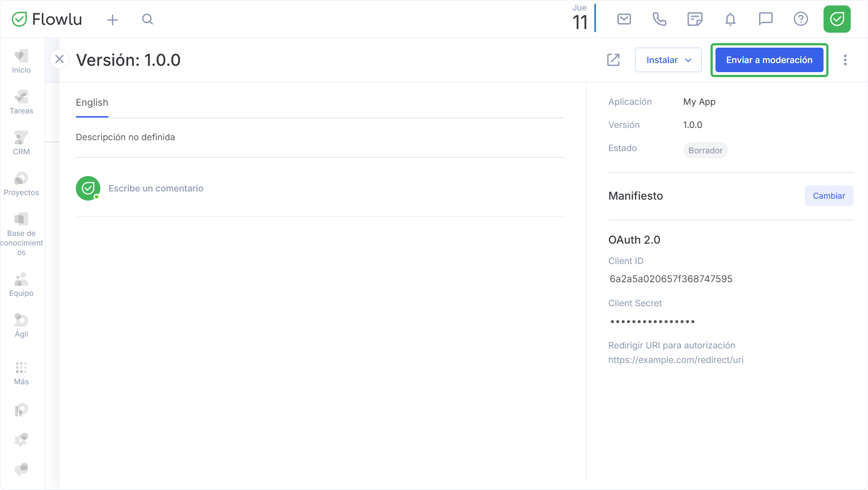
Task: Click the Flowlu logo
Action: point(47,19)
